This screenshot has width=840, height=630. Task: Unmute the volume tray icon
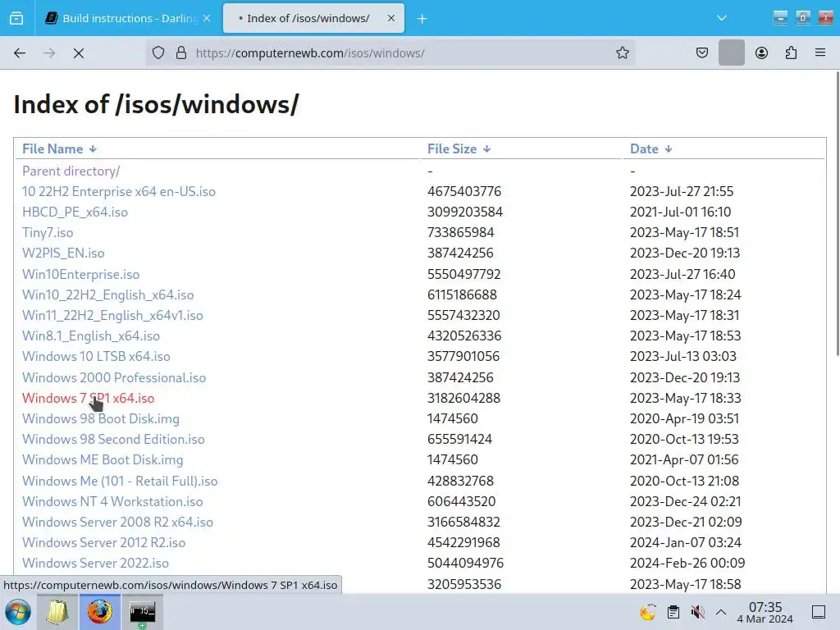click(x=697, y=611)
